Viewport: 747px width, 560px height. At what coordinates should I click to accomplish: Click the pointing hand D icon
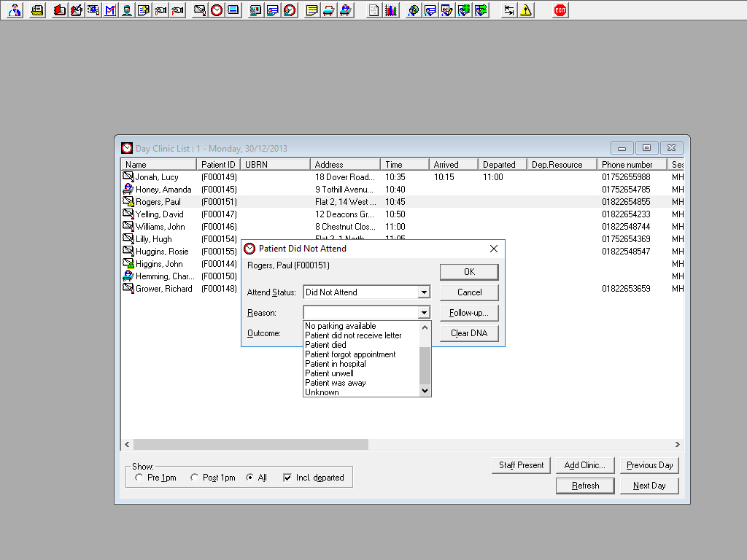coord(160,10)
